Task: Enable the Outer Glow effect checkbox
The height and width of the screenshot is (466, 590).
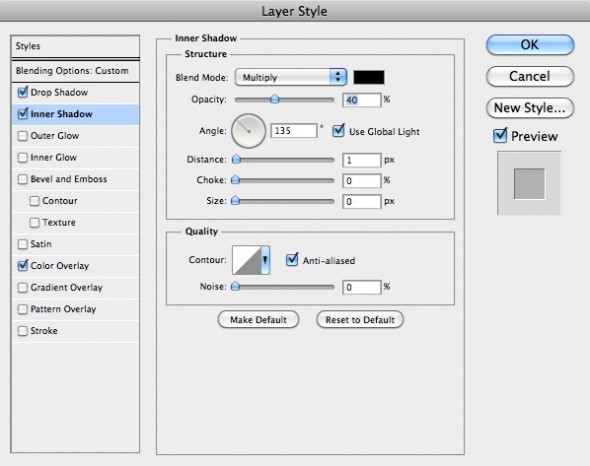Action: (x=23, y=136)
